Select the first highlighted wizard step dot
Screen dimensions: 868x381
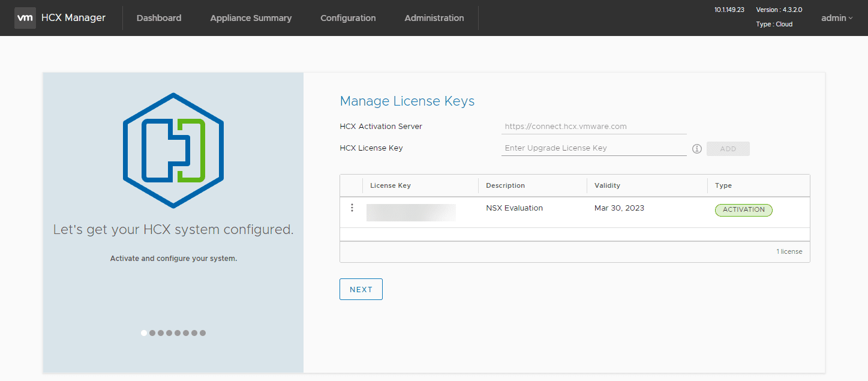click(x=144, y=333)
